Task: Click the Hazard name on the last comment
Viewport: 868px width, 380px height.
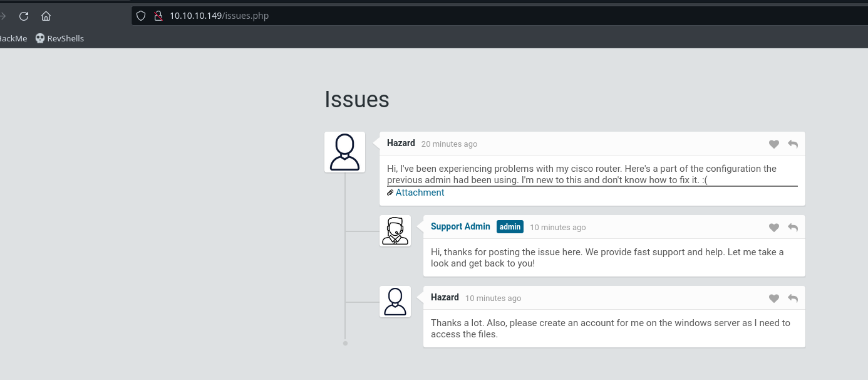Action: pyautogui.click(x=445, y=297)
